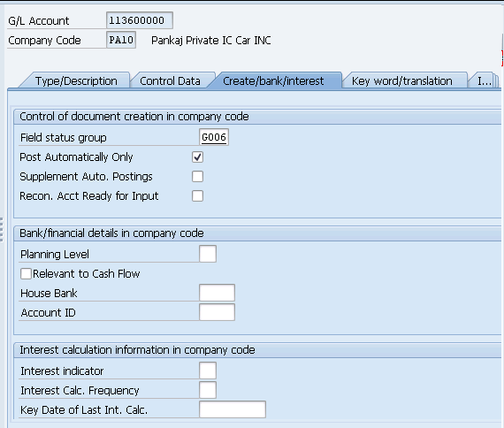Click 'Bank/financial details in company code' header
The height and width of the screenshot is (428, 504).
(111, 233)
